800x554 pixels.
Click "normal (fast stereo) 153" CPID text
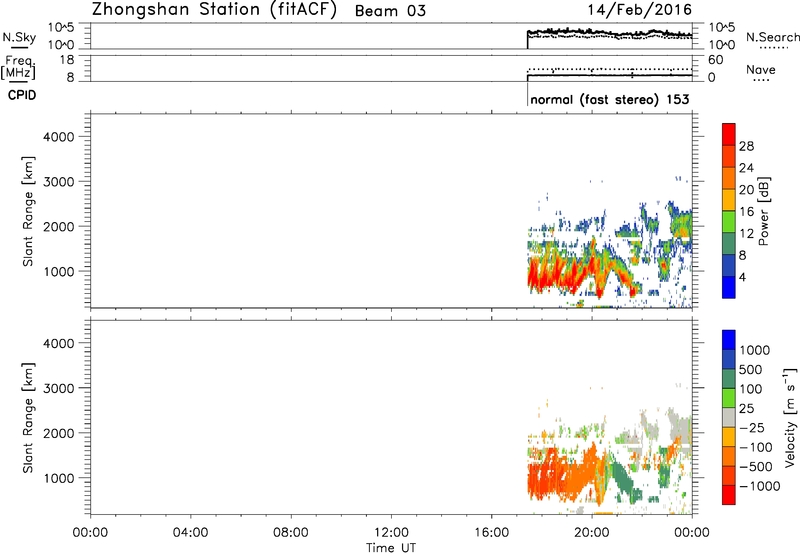(610, 99)
